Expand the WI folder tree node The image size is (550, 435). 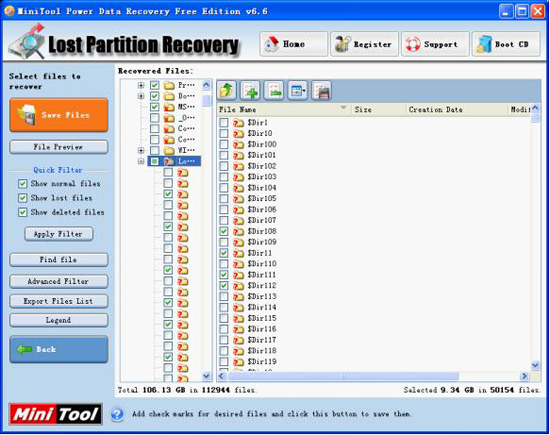[141, 150]
